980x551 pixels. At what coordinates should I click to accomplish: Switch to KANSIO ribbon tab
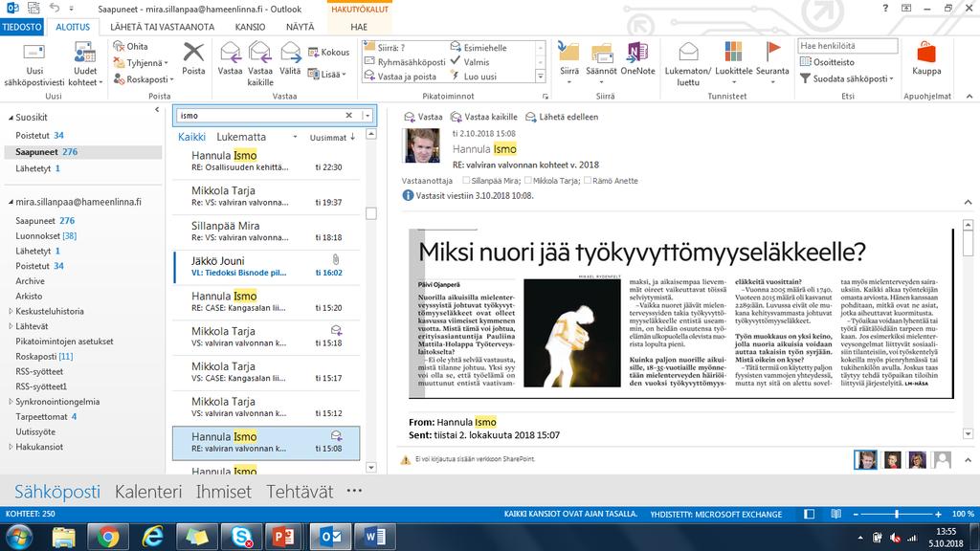point(250,27)
